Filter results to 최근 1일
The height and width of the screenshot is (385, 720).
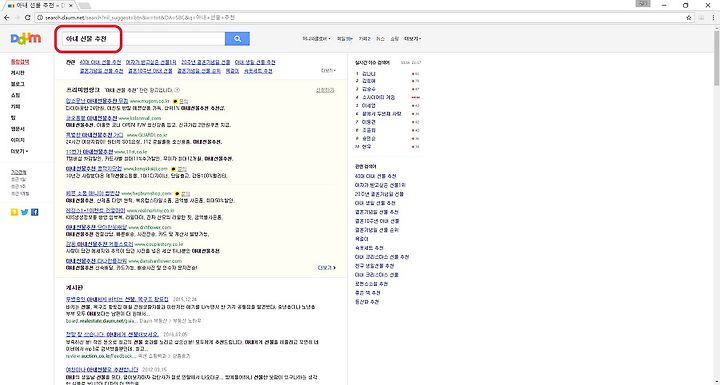18,180
